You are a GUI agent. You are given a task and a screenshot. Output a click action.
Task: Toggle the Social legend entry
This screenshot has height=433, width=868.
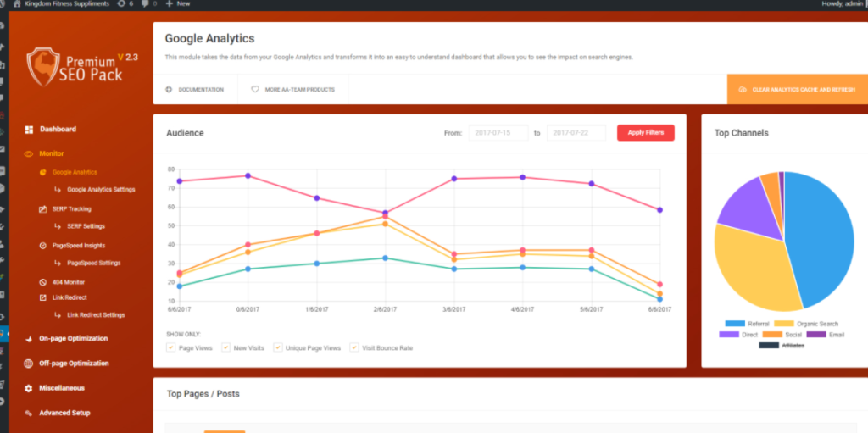(x=782, y=335)
